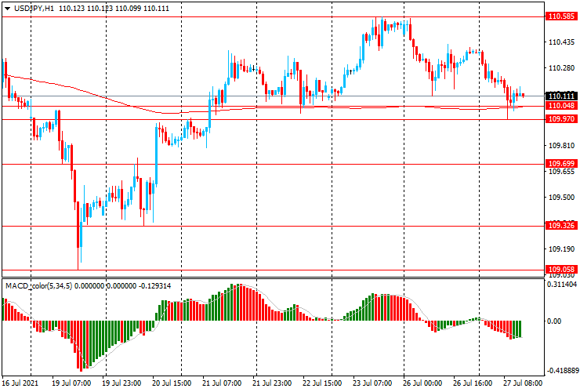Click the MACD zero level 0.00 label

[x=554, y=321]
